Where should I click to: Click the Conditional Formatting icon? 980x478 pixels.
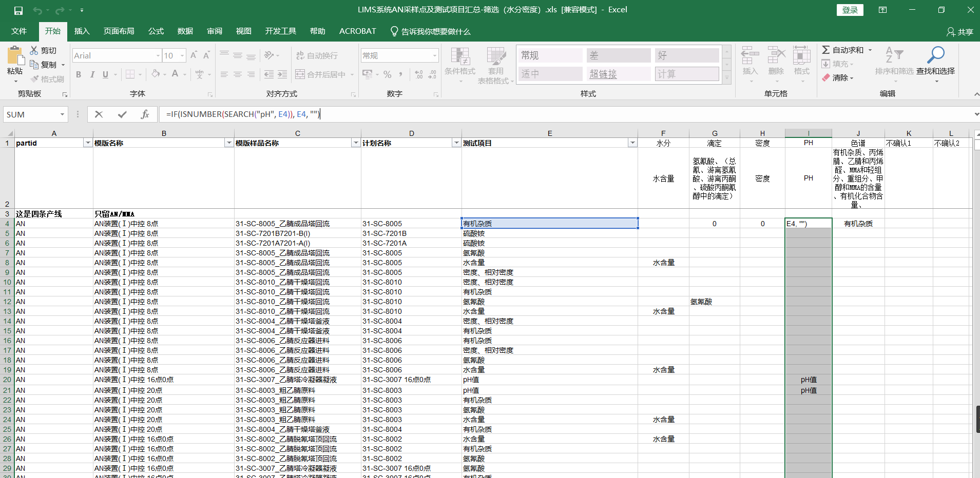[459, 62]
